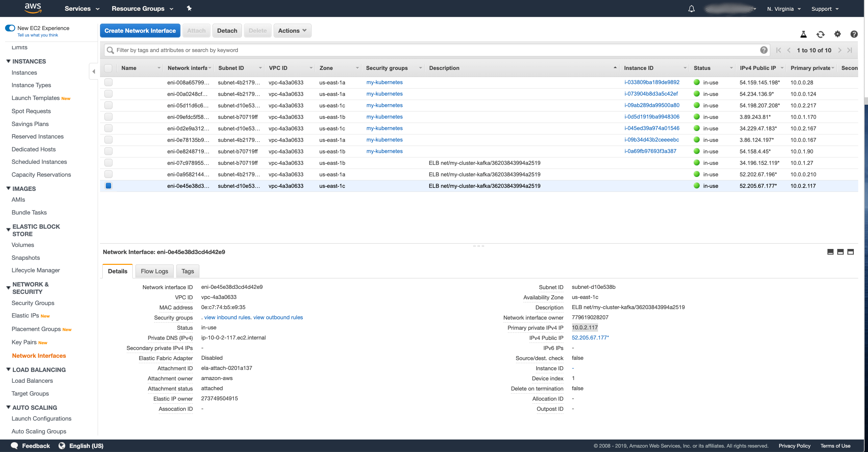This screenshot has height=452, width=868.
Task: Switch to the Flow Logs tab
Action: click(154, 271)
